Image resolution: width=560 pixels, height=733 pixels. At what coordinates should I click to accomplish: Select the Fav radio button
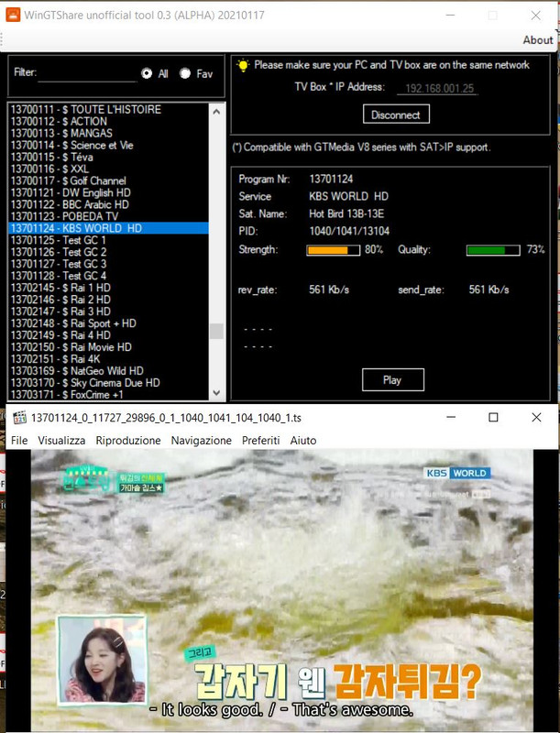click(x=185, y=73)
